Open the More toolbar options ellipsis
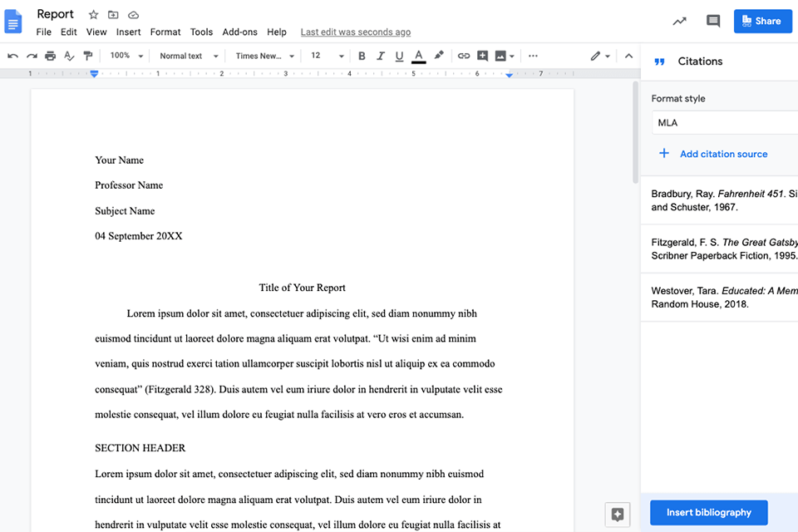 533,56
